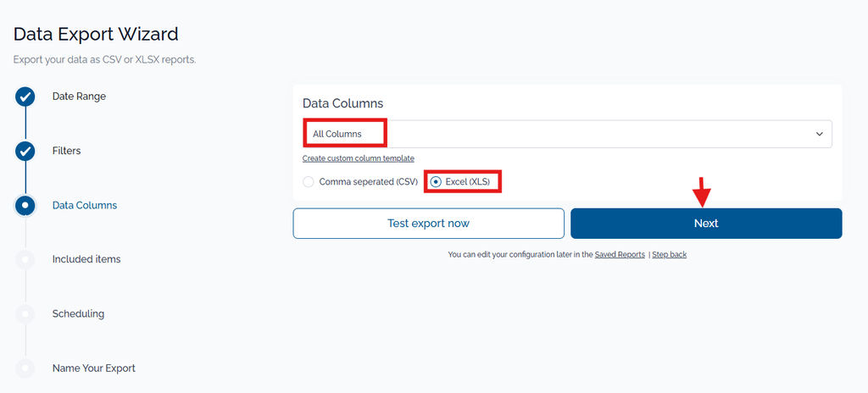Image resolution: width=868 pixels, height=393 pixels.
Task: Go to the Date Range step label
Action: click(79, 97)
